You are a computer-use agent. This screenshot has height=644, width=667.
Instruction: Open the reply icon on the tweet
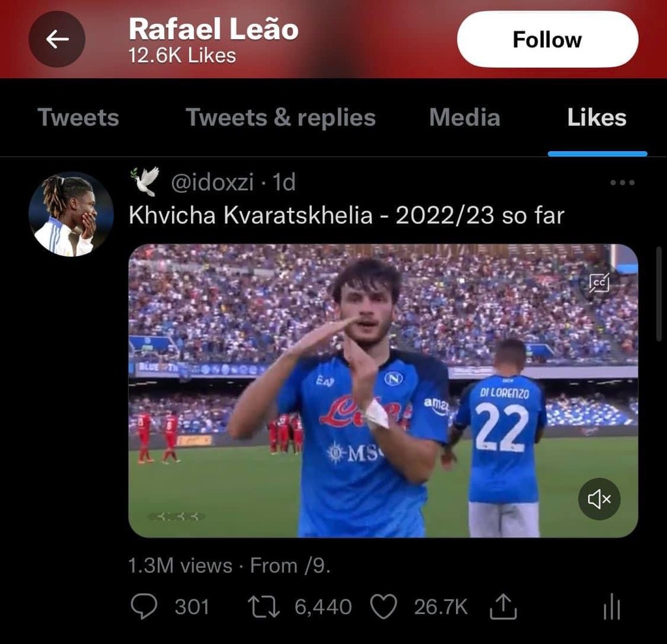click(145, 606)
